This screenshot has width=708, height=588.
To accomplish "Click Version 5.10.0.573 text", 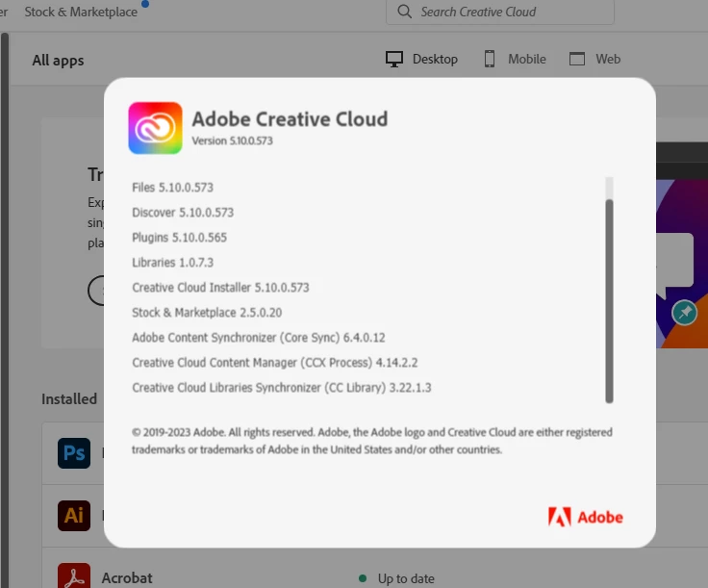I will (232, 141).
